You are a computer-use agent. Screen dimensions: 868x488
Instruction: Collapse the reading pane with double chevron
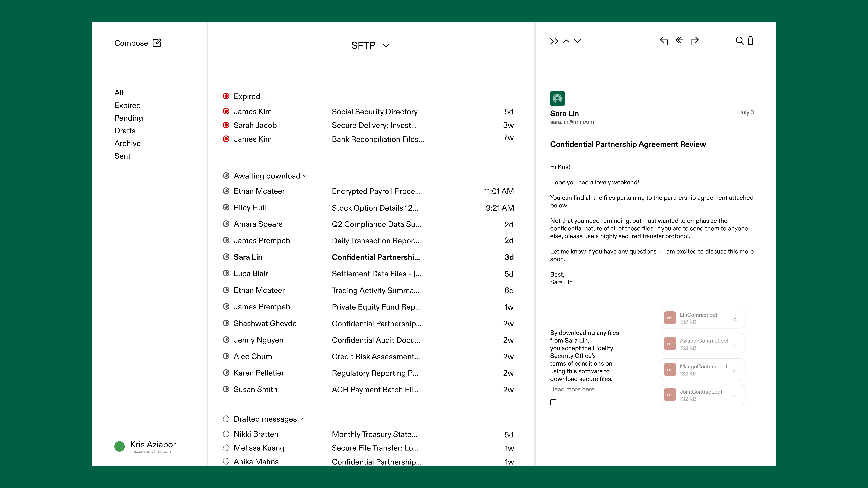554,41
